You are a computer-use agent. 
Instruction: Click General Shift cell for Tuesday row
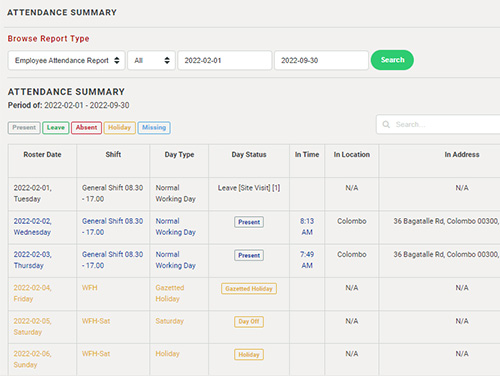(x=113, y=193)
